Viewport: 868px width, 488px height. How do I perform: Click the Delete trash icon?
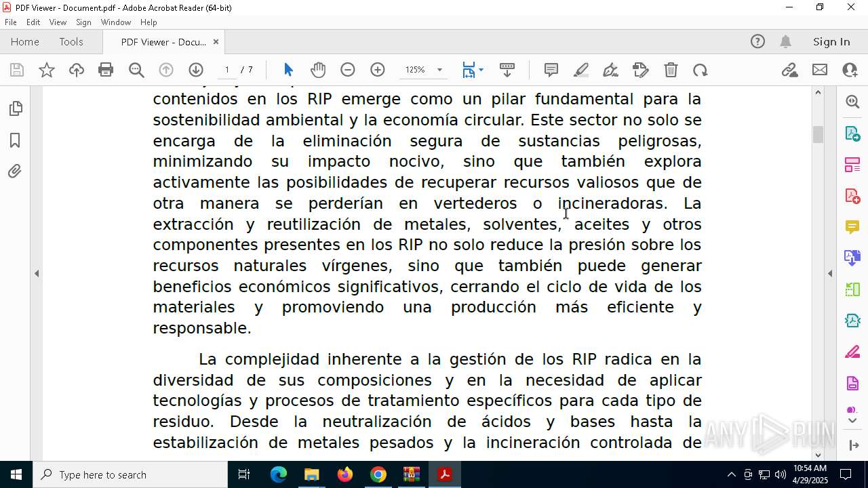point(671,70)
